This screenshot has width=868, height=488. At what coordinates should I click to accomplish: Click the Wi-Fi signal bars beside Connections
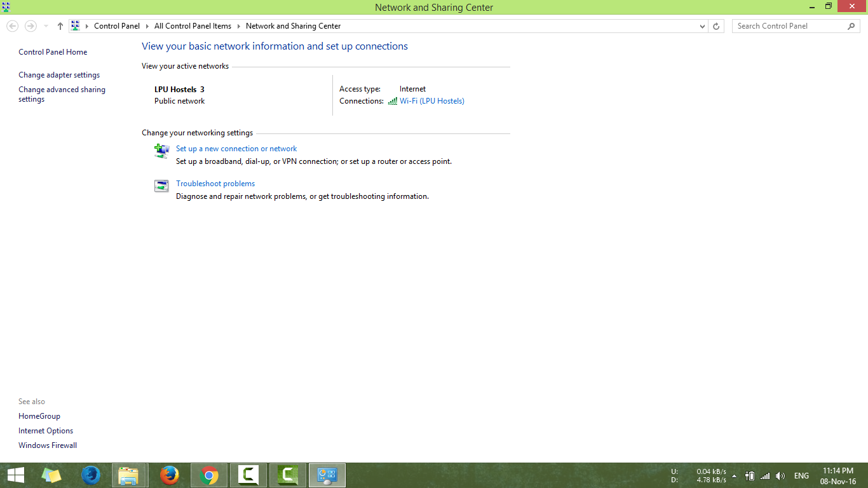coord(393,101)
